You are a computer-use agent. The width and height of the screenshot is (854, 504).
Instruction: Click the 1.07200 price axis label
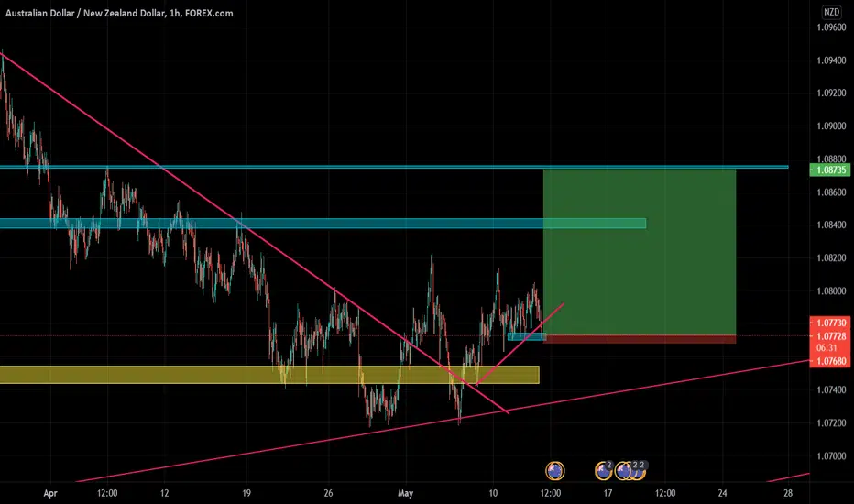[x=831, y=422]
